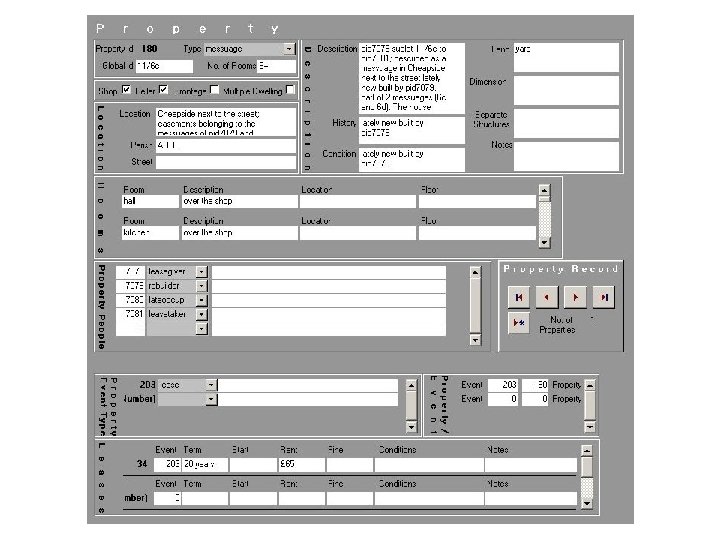
Task: Click the Property Event Type scroll-down arrow
Action: coord(411,427)
